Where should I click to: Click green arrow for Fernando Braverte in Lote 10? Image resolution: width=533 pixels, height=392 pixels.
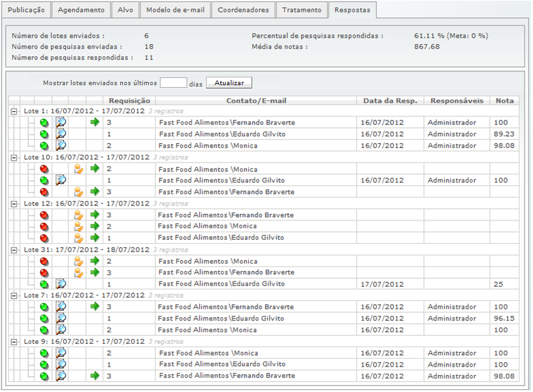[94, 192]
